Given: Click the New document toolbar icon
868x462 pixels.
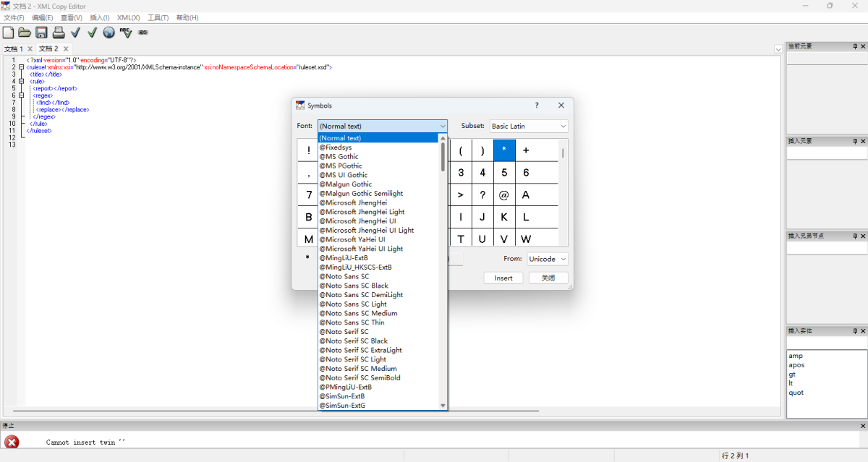Looking at the screenshot, I should click(8, 33).
